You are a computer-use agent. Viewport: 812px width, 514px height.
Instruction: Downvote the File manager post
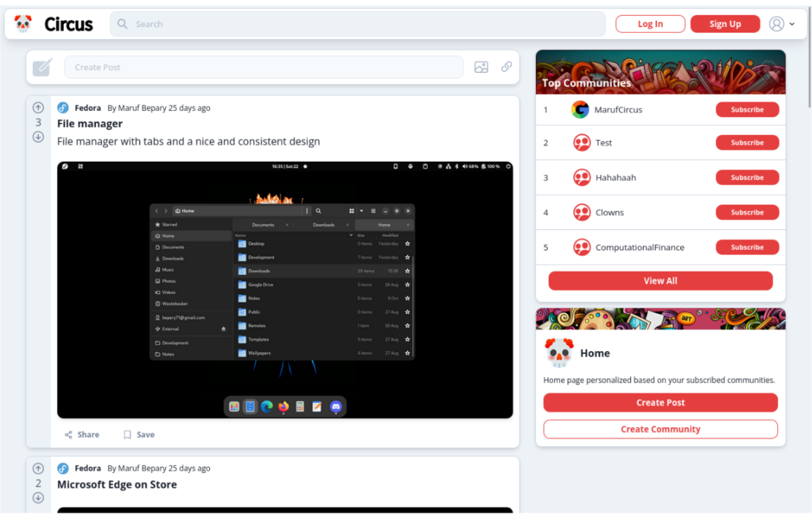38,137
